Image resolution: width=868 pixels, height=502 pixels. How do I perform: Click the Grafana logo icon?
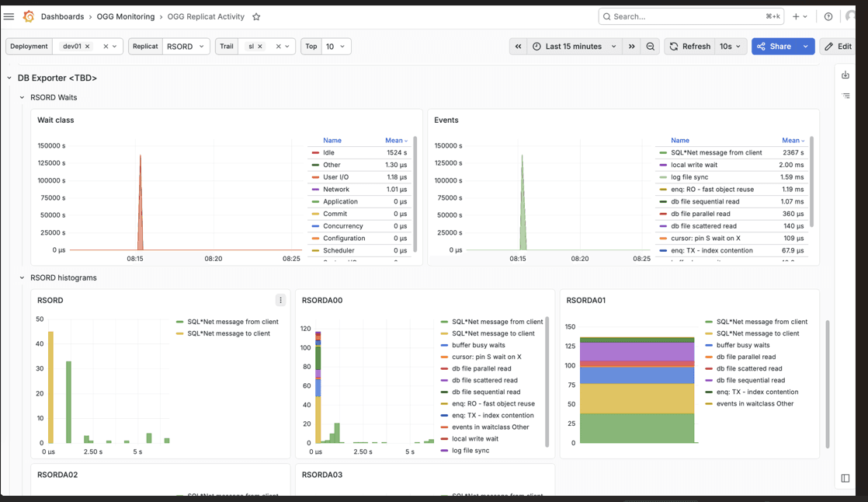(29, 16)
